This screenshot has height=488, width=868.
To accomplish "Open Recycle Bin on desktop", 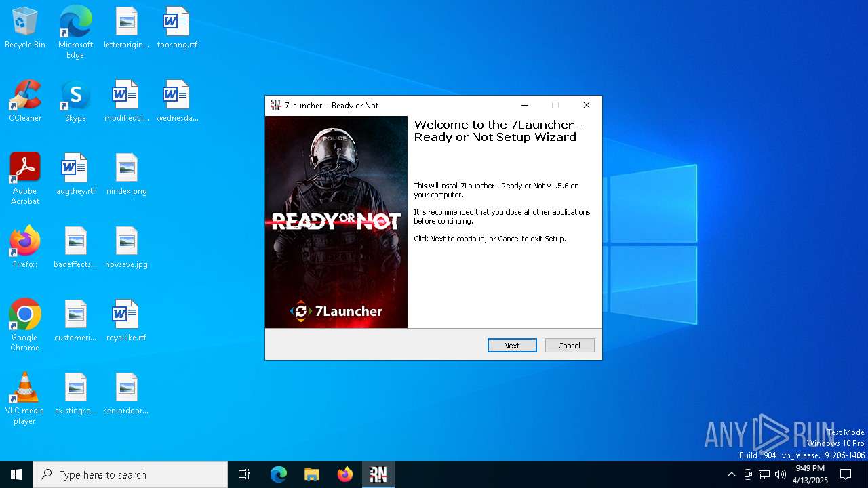I will [x=25, y=28].
